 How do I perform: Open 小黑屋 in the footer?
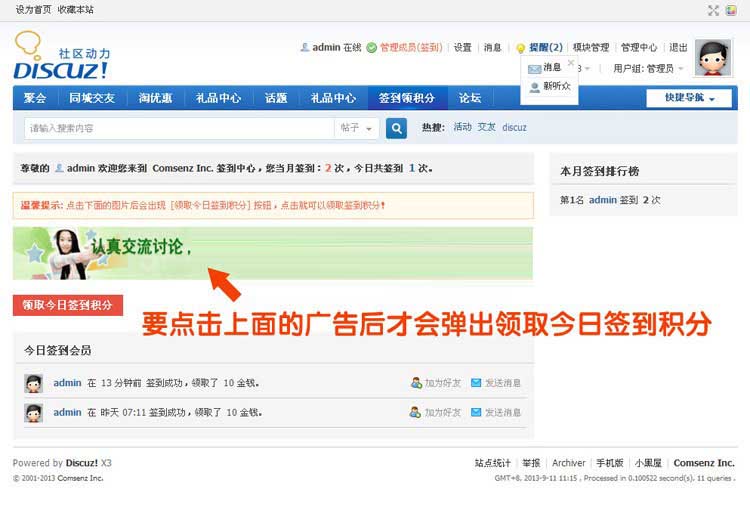[648, 463]
